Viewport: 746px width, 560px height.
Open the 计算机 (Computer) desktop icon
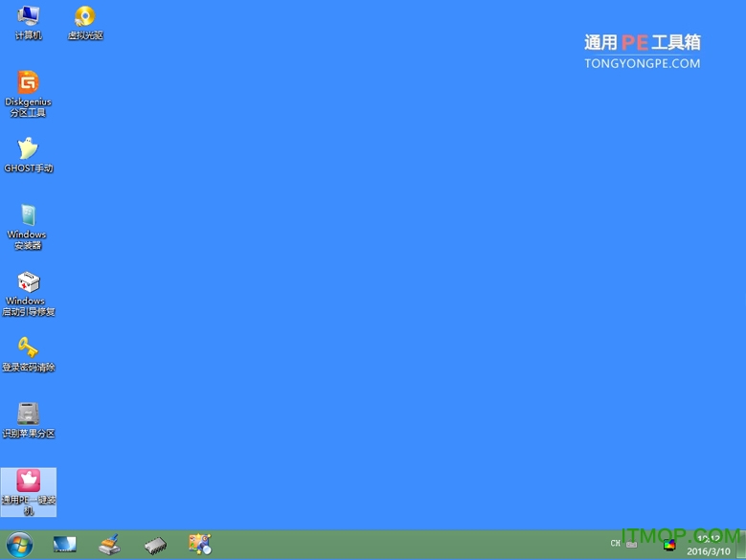[28, 22]
